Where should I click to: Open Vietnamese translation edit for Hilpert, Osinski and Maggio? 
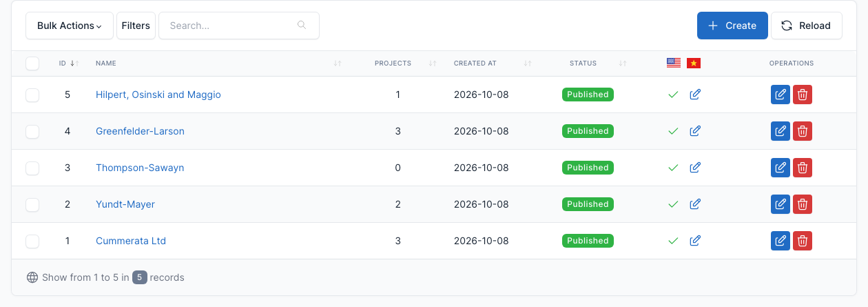[x=695, y=95]
